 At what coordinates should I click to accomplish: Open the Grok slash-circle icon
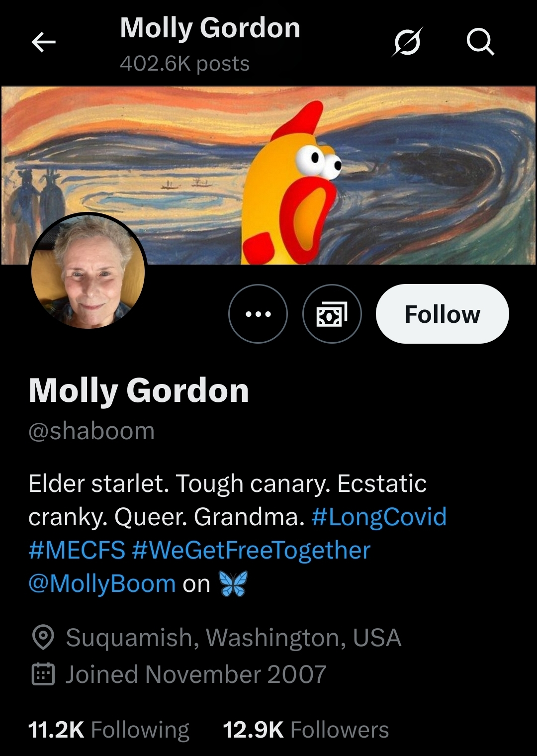(407, 42)
